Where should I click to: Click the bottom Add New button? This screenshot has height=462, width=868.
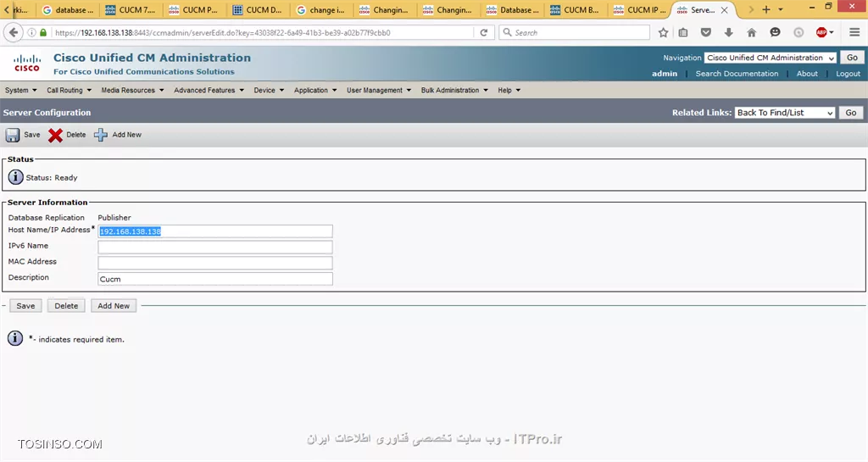pos(114,305)
